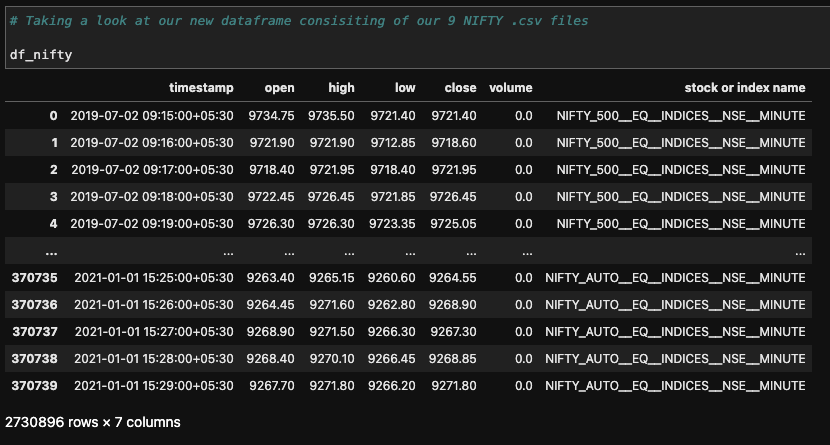Screen dimensions: 830x445
Task: Click row index 4 label
Action: 53,225
